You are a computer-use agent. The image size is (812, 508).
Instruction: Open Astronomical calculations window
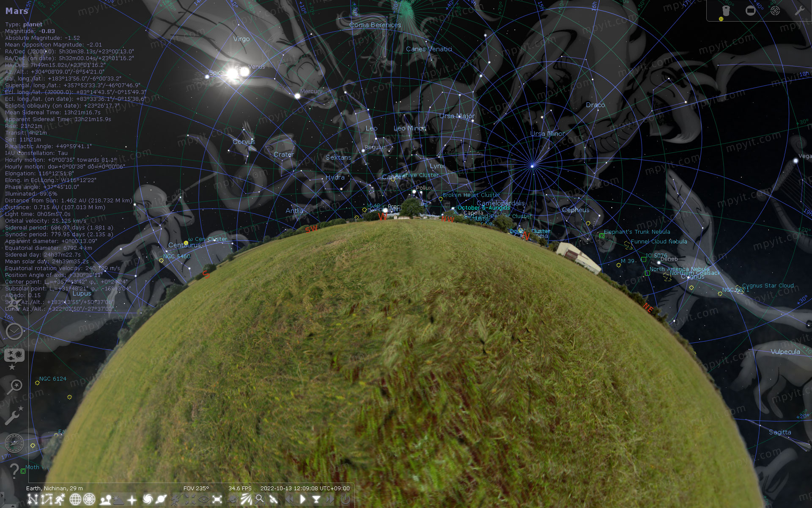[14, 443]
